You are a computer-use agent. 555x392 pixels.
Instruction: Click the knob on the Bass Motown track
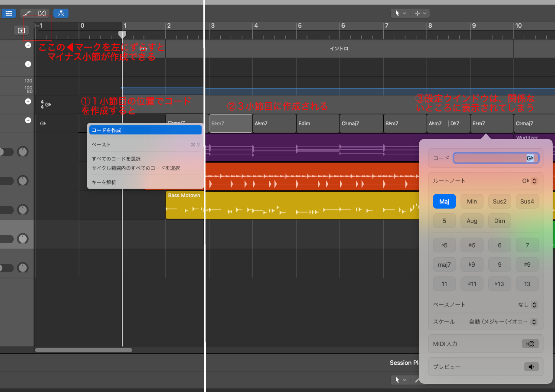[23, 210]
